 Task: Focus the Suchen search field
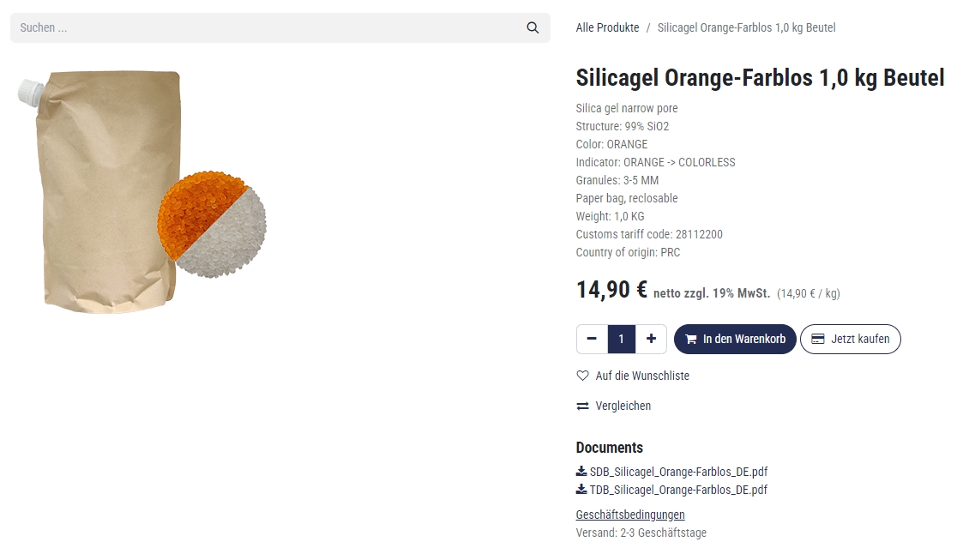click(x=266, y=28)
